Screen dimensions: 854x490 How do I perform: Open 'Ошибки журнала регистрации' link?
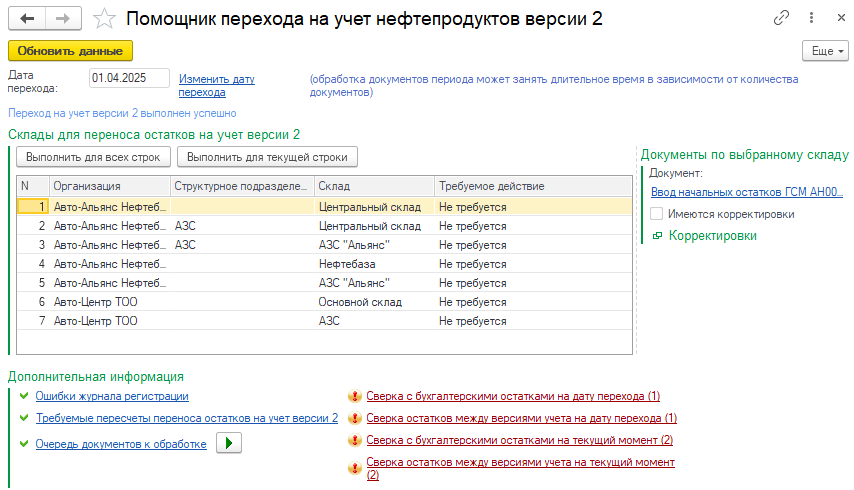point(112,396)
